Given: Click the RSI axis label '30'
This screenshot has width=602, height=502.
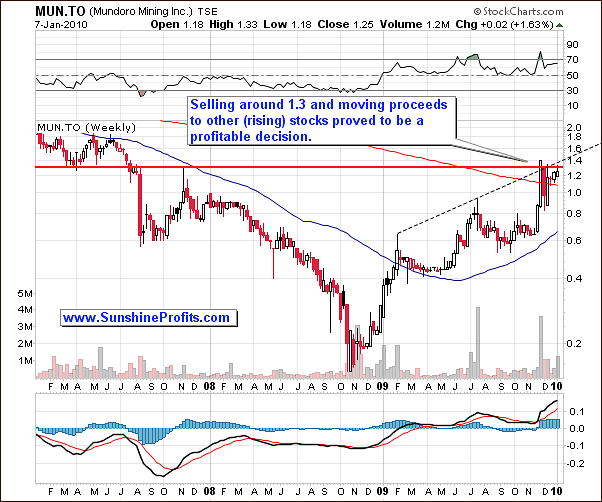Looking at the screenshot, I should 572,91.
